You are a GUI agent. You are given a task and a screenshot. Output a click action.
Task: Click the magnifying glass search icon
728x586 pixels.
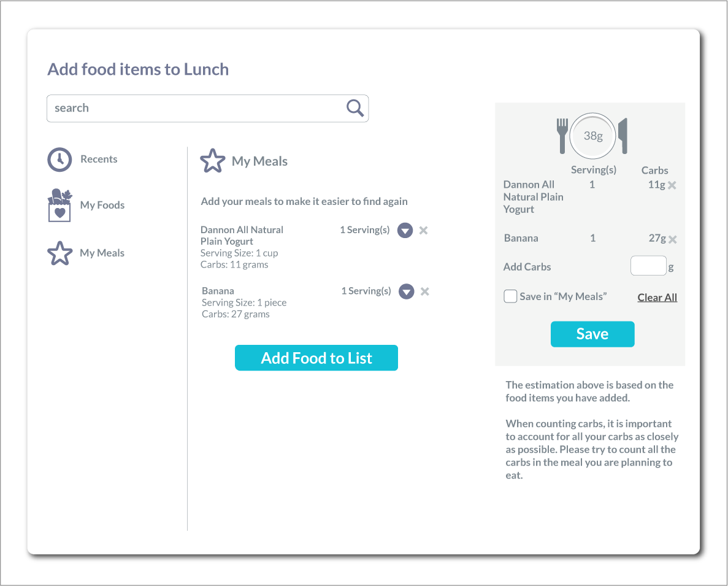(x=355, y=108)
